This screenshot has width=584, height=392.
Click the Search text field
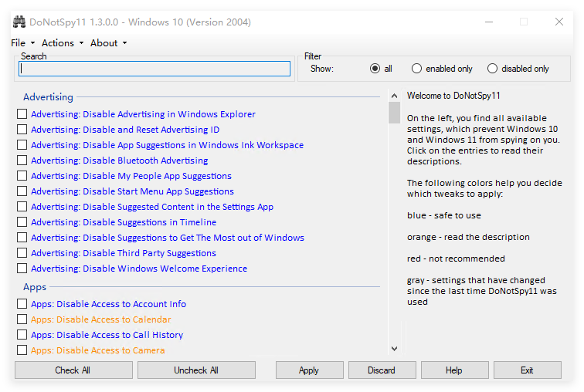[154, 69]
